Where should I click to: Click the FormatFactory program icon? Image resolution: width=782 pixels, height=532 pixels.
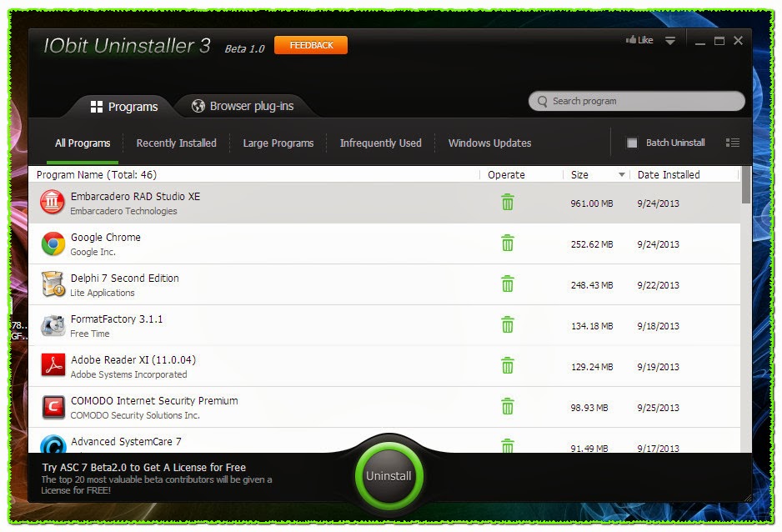click(53, 325)
